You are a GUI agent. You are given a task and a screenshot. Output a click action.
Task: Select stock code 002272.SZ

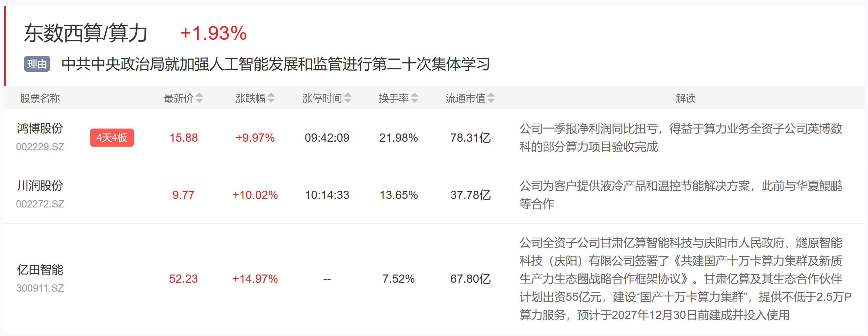[x=40, y=204]
